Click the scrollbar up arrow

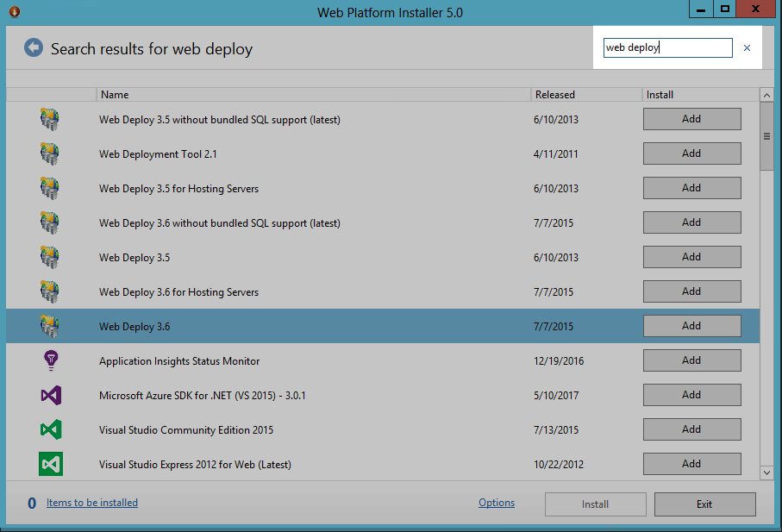[x=766, y=95]
